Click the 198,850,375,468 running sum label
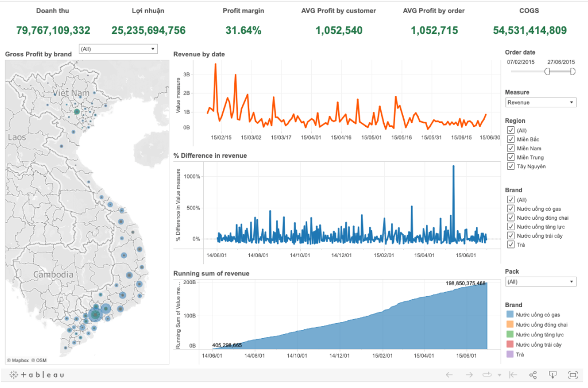The image size is (588, 388). [x=465, y=283]
